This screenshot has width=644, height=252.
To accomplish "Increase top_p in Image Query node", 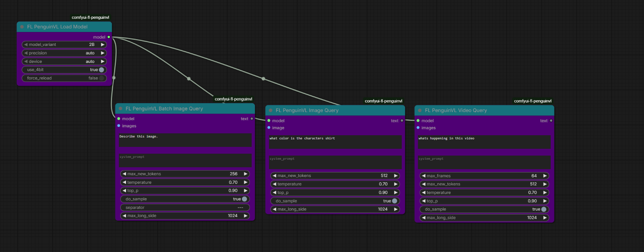I will tap(396, 192).
